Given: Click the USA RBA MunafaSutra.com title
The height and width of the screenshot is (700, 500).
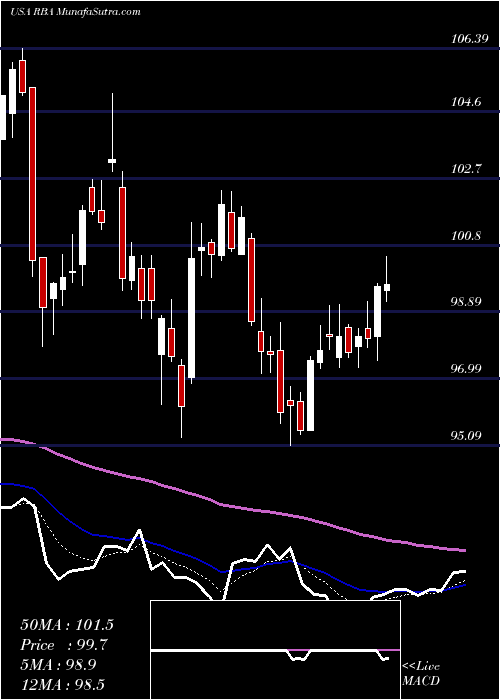Looking at the screenshot, I should coord(75,12).
